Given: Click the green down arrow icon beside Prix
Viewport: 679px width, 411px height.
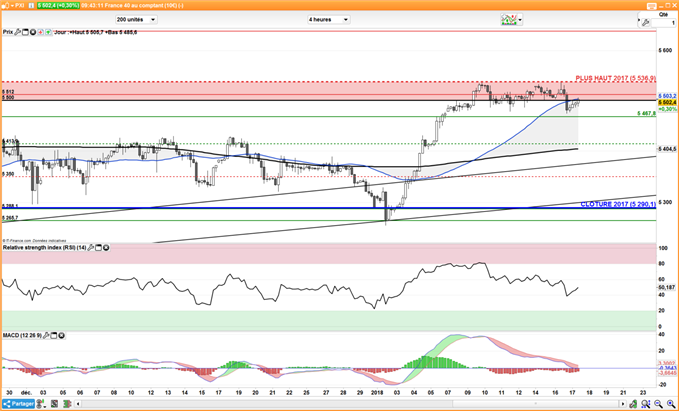Looking at the screenshot, I should click(48, 32).
